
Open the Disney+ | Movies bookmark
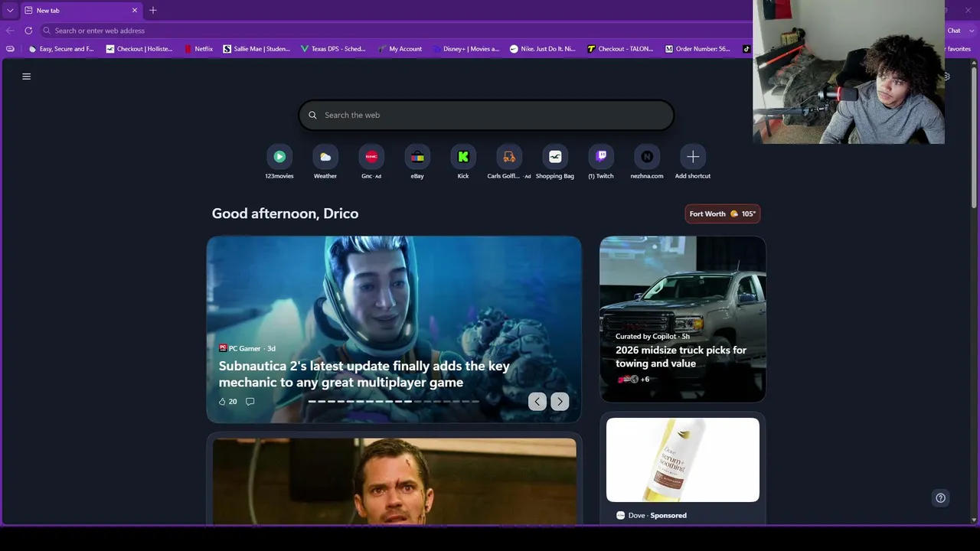(465, 49)
